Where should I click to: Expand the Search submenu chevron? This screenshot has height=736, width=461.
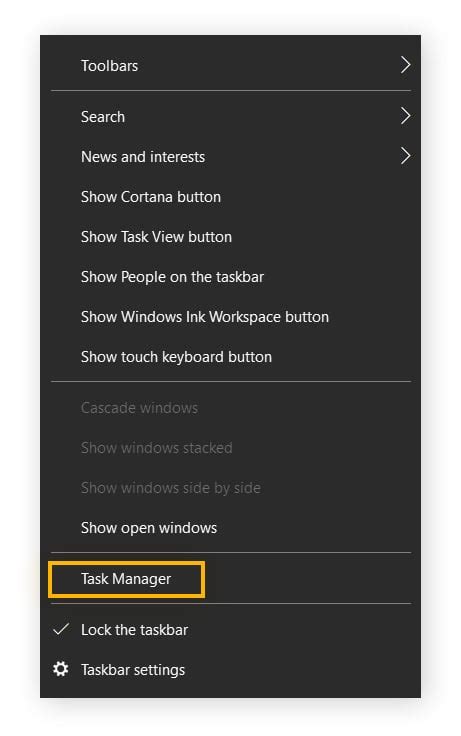coord(405,115)
